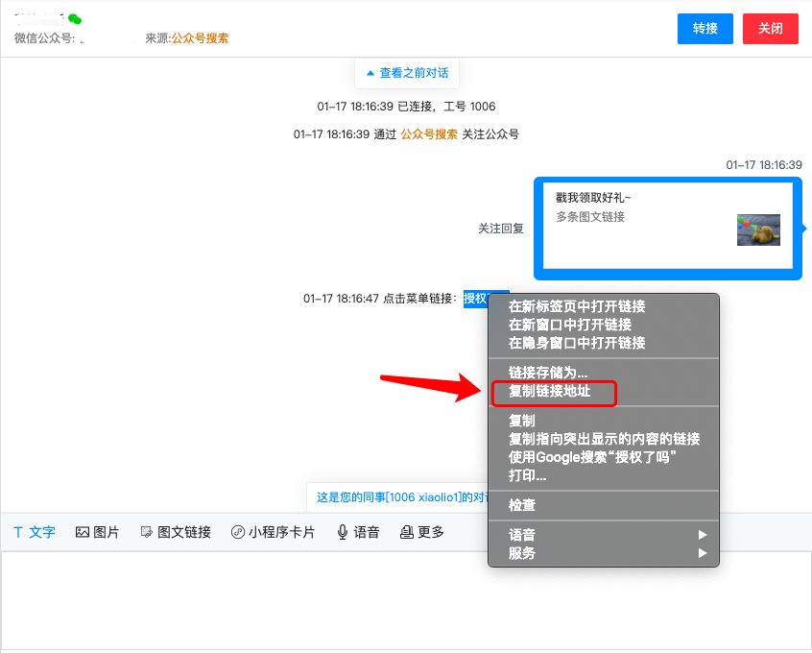Image resolution: width=812 pixels, height=653 pixels.
Task: Click the thumbnail image in the highlighted message
Action: [758, 230]
